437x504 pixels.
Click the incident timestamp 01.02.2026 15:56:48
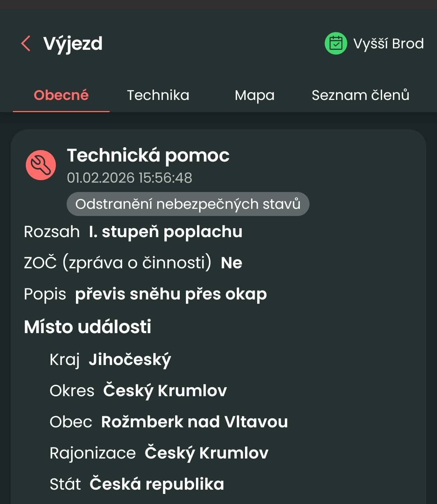coord(130,178)
